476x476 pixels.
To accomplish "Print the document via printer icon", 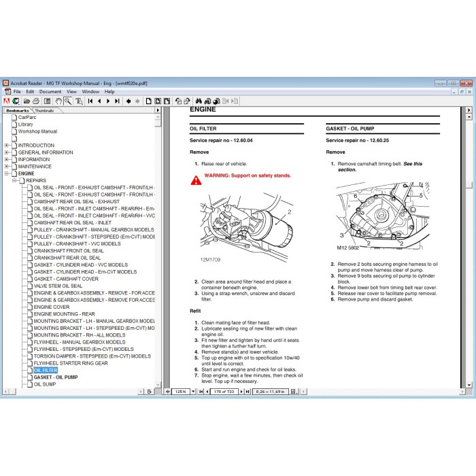I will 36,101.
